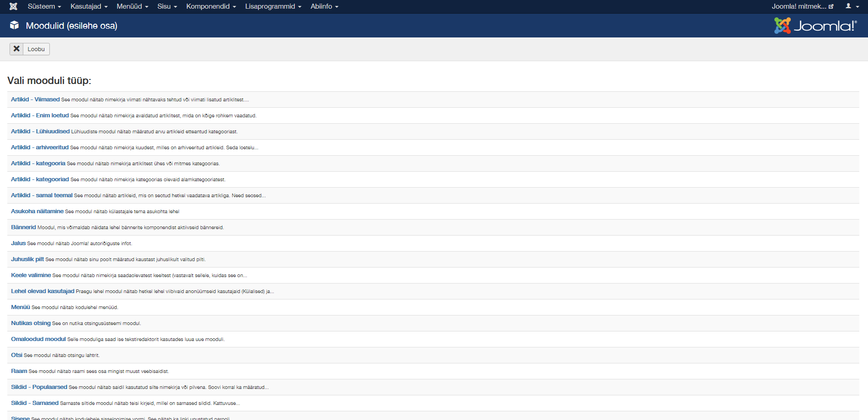Click the Joomla! logo on the right
868x420 pixels.
click(x=815, y=26)
